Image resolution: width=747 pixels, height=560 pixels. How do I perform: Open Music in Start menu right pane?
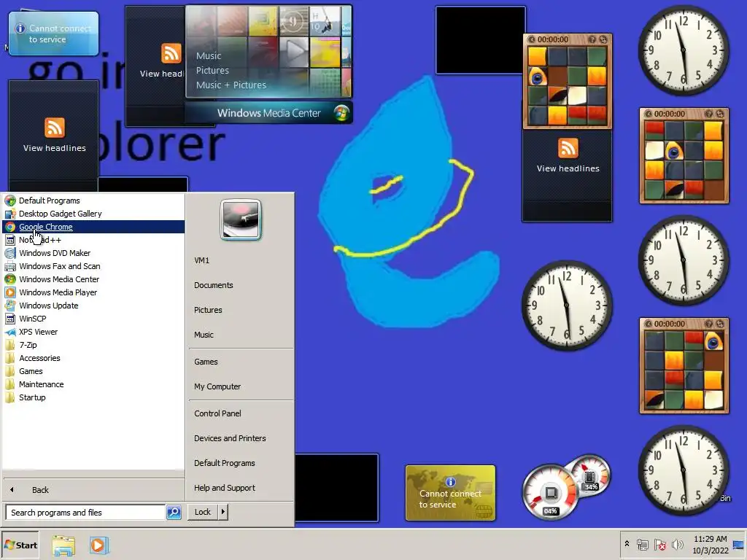coord(241,335)
